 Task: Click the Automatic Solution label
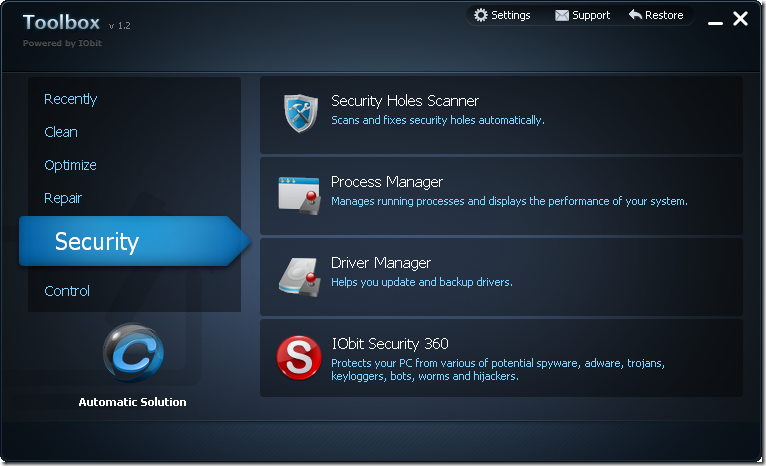click(x=132, y=402)
